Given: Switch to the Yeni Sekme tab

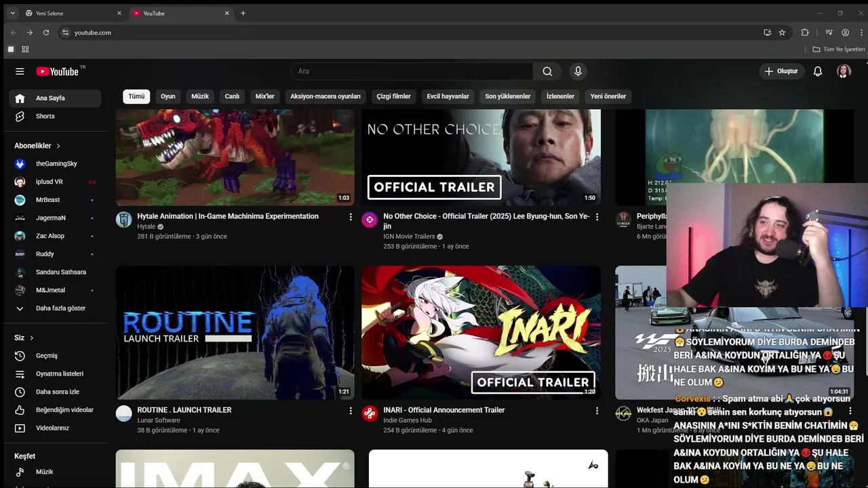Looking at the screenshot, I should [x=73, y=13].
